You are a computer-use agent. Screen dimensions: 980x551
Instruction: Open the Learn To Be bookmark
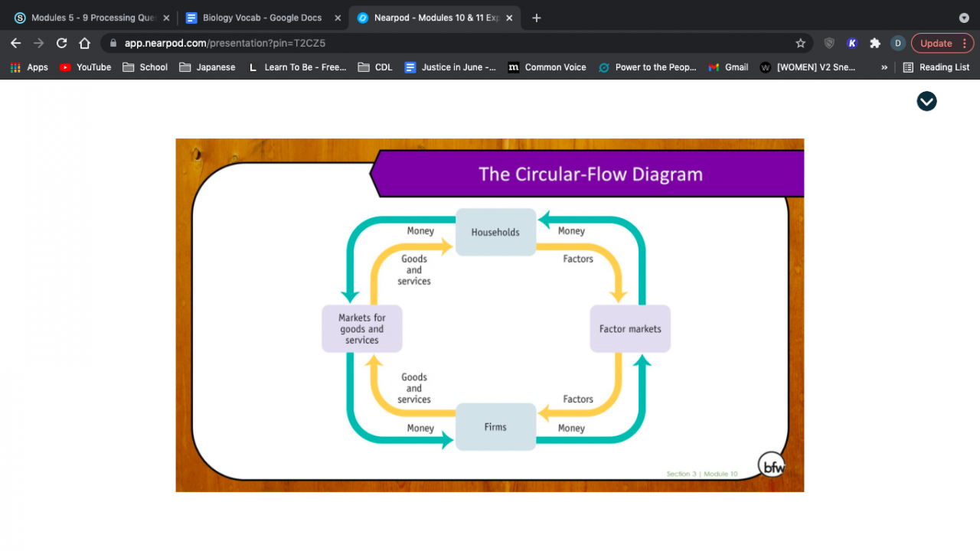[x=297, y=67]
